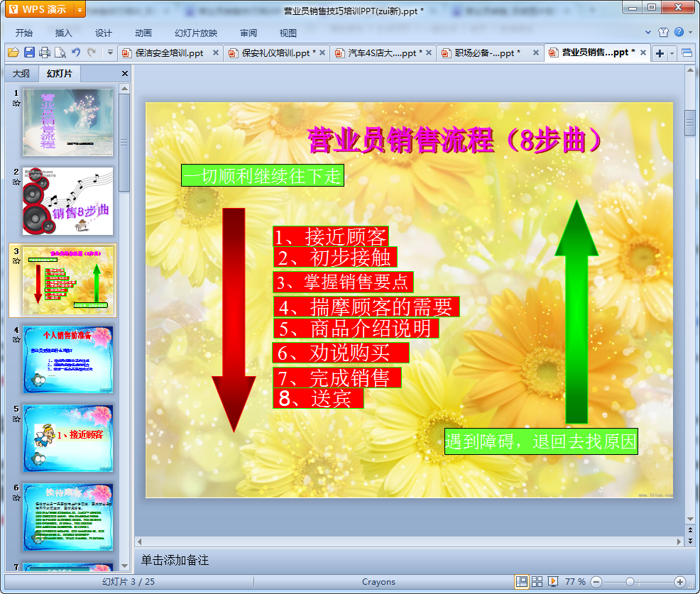This screenshot has width=700, height=594.
Task: Open the help question mark icon
Action: pos(679,32)
